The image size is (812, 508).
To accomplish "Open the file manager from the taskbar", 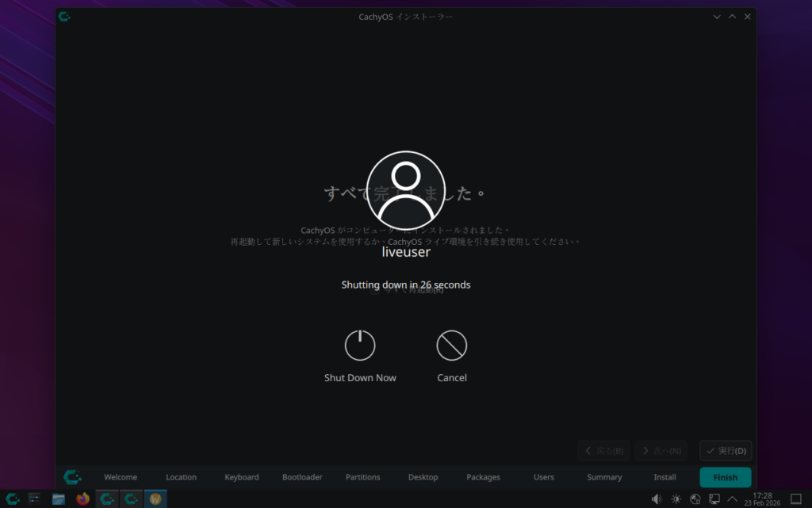I will 59,498.
